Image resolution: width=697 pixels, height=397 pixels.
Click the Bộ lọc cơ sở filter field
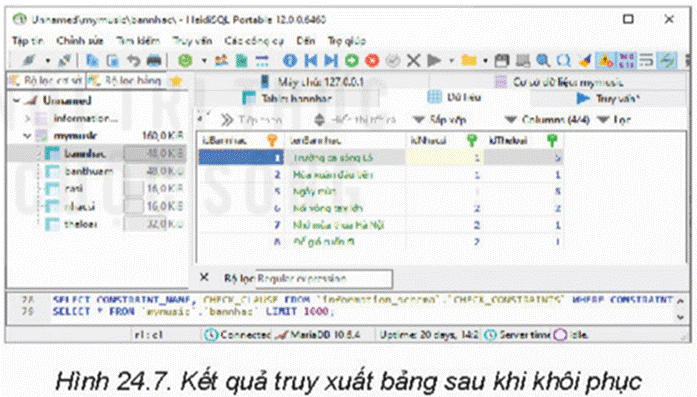[46, 80]
